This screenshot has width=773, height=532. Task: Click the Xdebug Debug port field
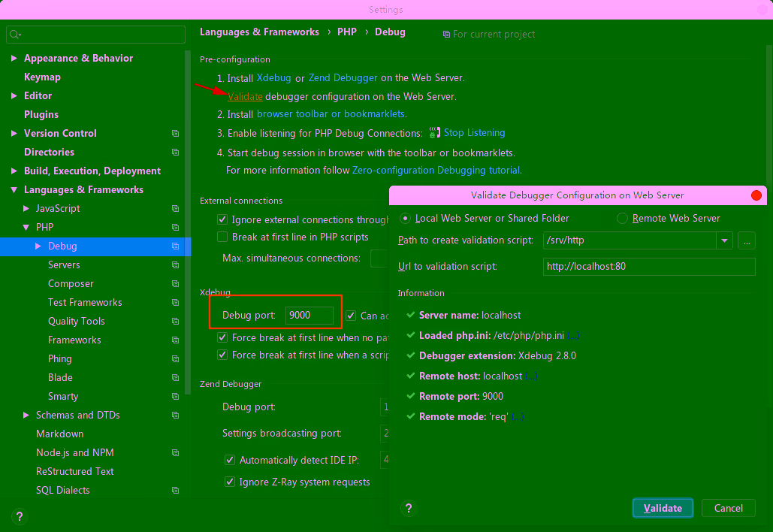tap(309, 316)
